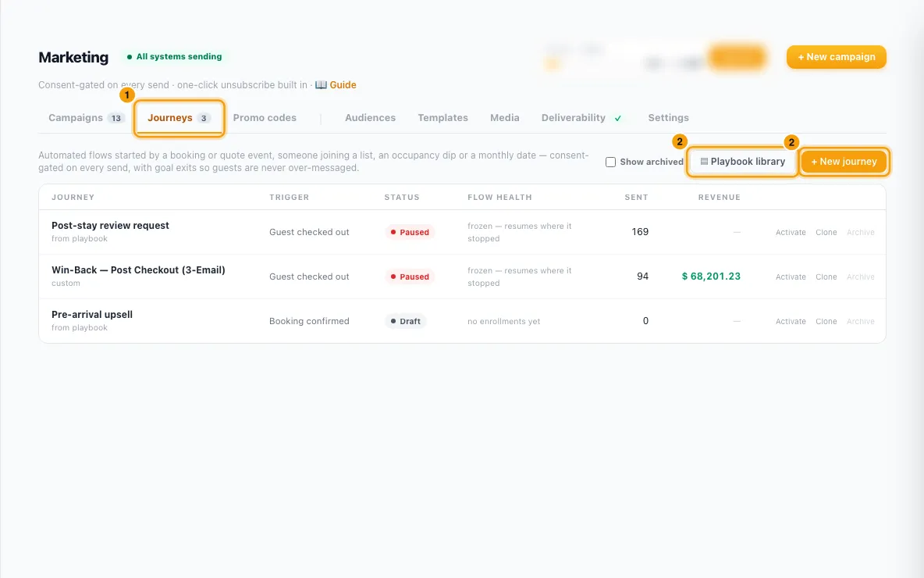Click the Deliverability green checkmark icon
The width and height of the screenshot is (924, 578).
(x=617, y=118)
